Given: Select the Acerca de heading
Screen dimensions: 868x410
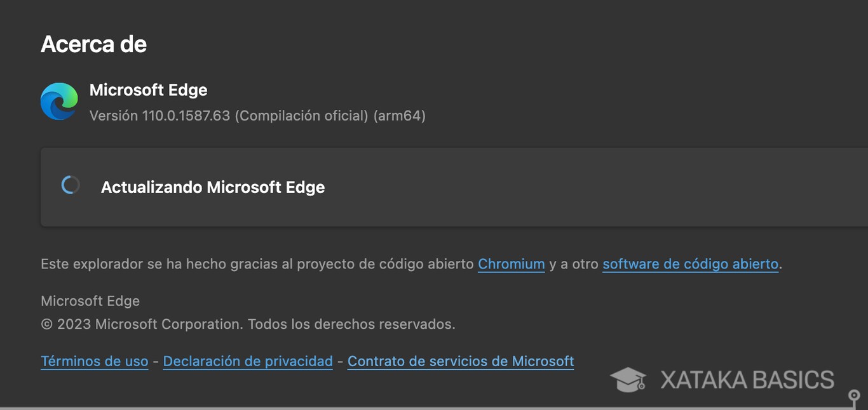Looking at the screenshot, I should [93, 43].
